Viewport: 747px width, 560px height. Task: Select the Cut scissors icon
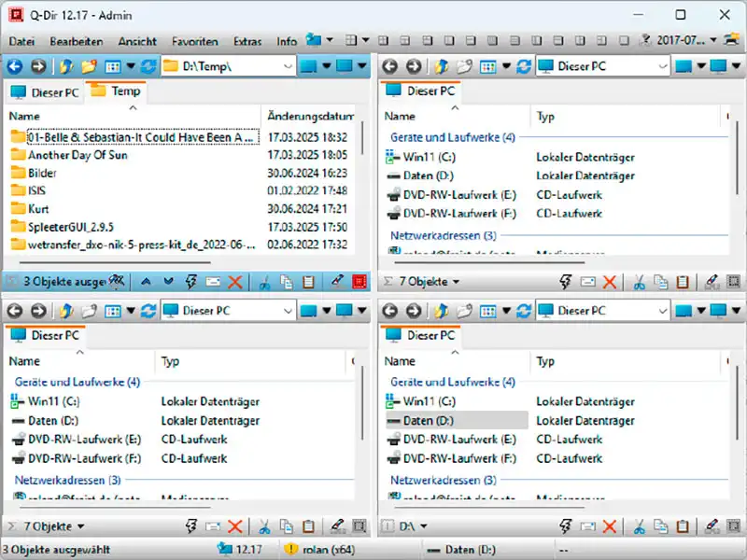point(264,281)
